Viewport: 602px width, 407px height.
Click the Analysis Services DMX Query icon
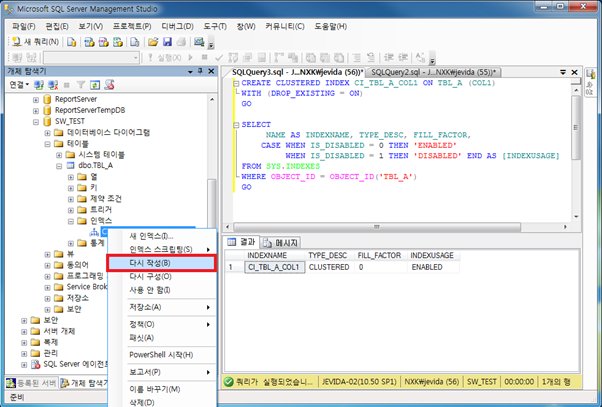tap(103, 42)
